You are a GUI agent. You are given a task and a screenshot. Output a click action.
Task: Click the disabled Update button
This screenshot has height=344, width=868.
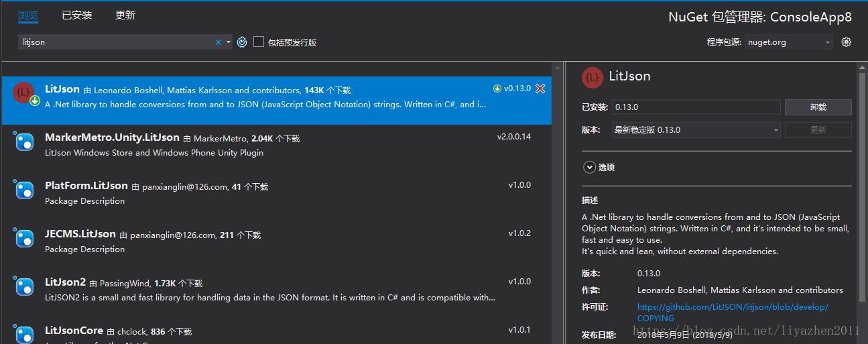[818, 130]
